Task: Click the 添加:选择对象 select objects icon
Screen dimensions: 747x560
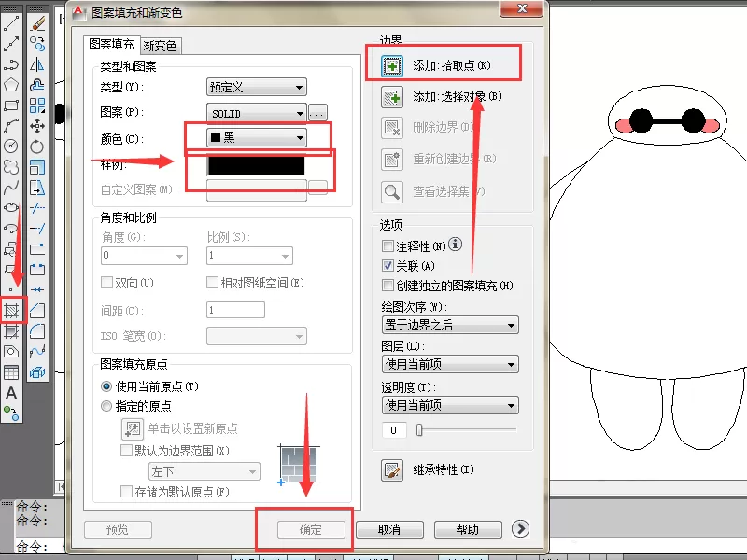Action: coord(392,97)
